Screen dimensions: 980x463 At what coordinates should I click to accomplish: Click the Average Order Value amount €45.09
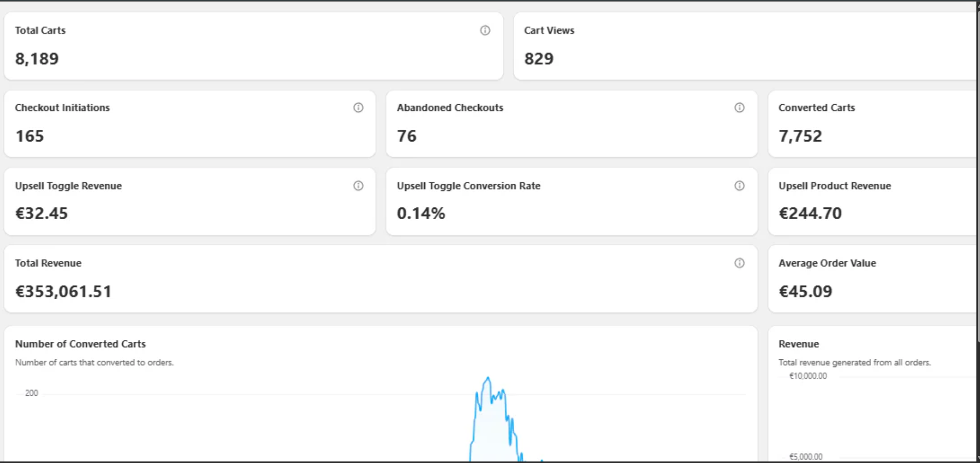point(805,292)
